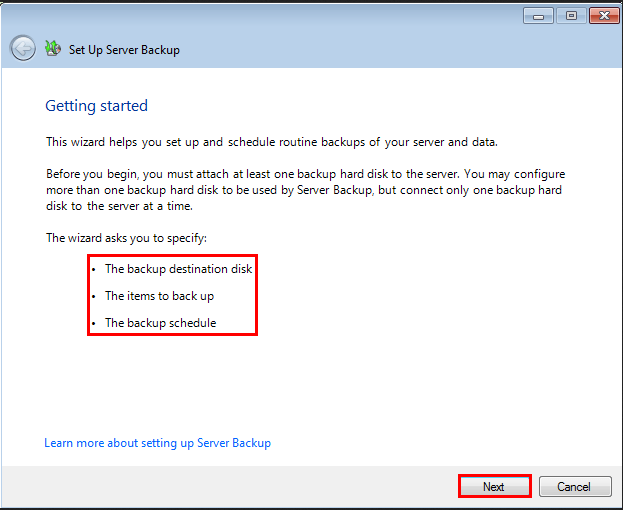The width and height of the screenshot is (623, 510).
Task: Click the bullet dot before backup destination disk
Action: tap(94, 270)
